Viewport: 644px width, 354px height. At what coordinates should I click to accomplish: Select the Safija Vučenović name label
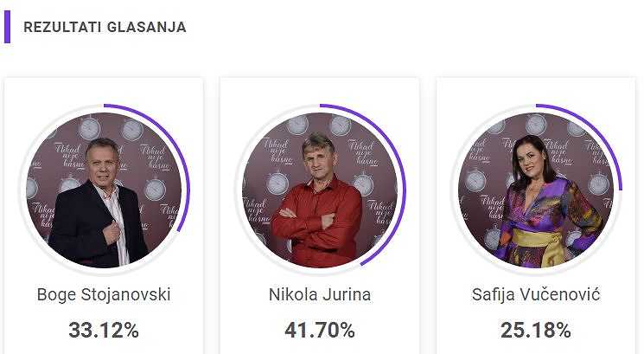(x=536, y=294)
